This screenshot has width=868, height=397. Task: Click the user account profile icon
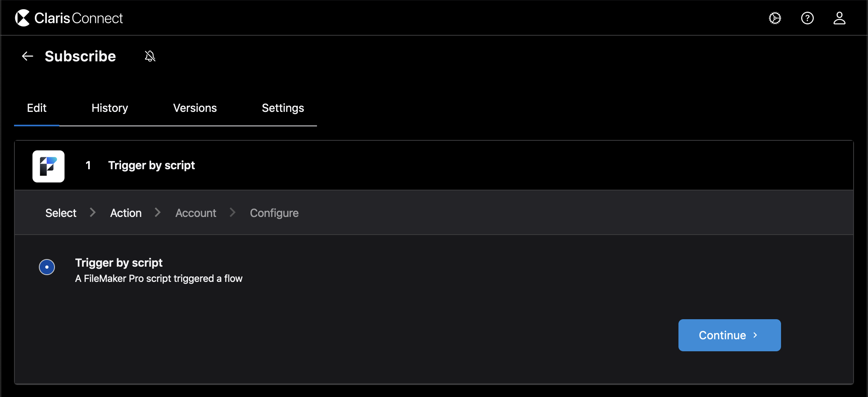click(840, 18)
